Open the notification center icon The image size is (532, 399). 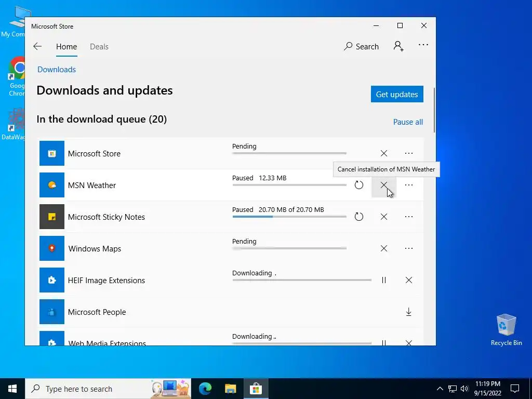click(515, 389)
